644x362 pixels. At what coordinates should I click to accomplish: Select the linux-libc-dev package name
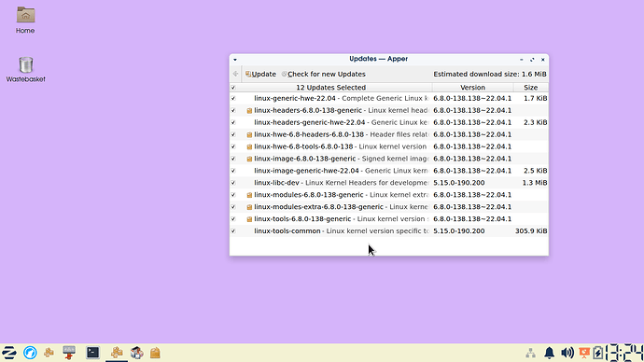pyautogui.click(x=276, y=183)
